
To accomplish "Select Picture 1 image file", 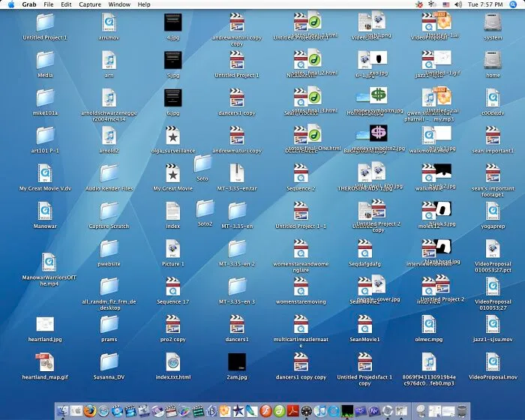I will coord(173,249).
